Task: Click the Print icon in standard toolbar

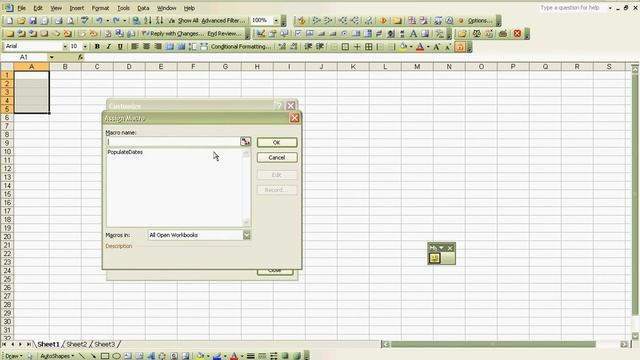Action: pyautogui.click(x=59, y=20)
